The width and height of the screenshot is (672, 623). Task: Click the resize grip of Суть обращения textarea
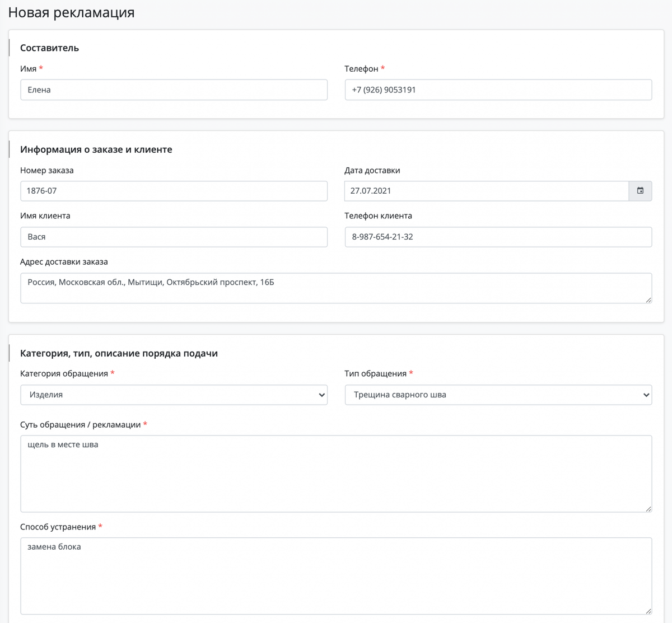(648, 509)
